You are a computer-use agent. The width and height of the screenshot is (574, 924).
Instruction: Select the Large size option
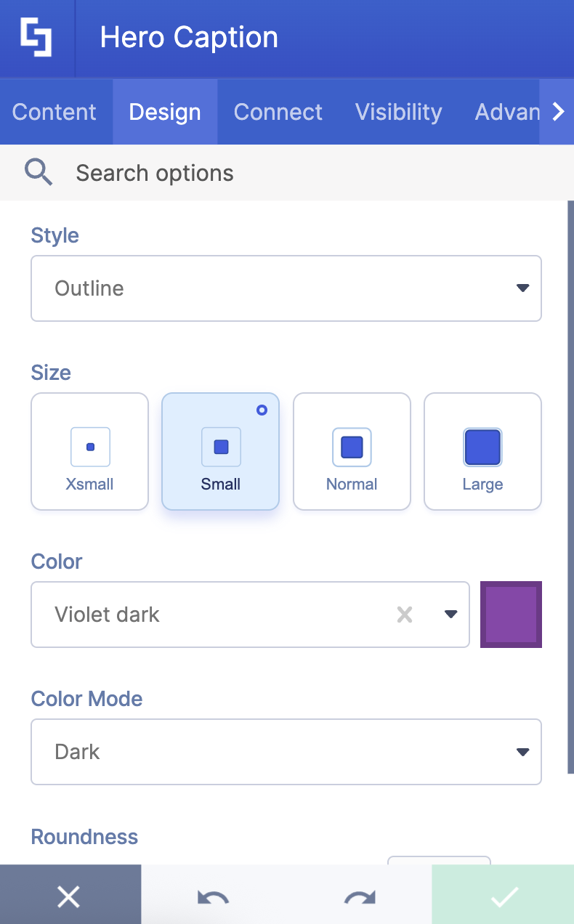[482, 451]
